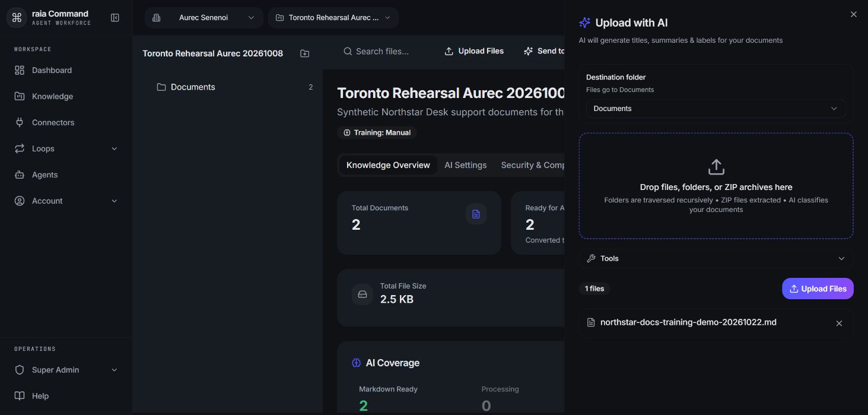The width and height of the screenshot is (868, 415).
Task: Open Dashboard from the sidebar
Action: pyautogui.click(x=66, y=70)
